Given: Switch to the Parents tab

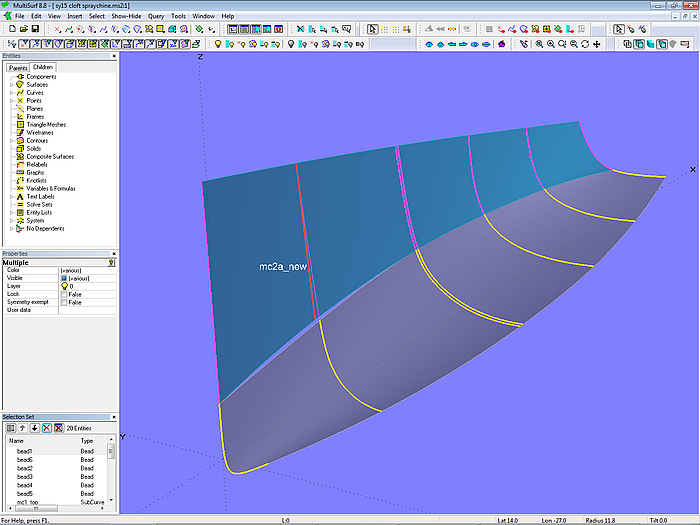Looking at the screenshot, I should click(x=17, y=68).
